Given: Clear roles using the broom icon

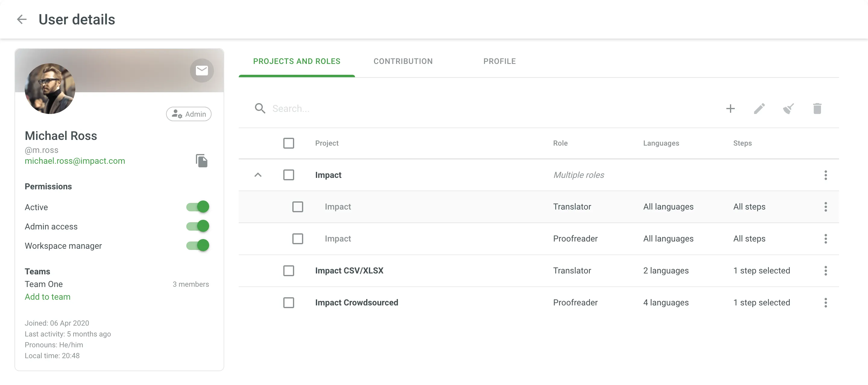Looking at the screenshot, I should tap(788, 109).
